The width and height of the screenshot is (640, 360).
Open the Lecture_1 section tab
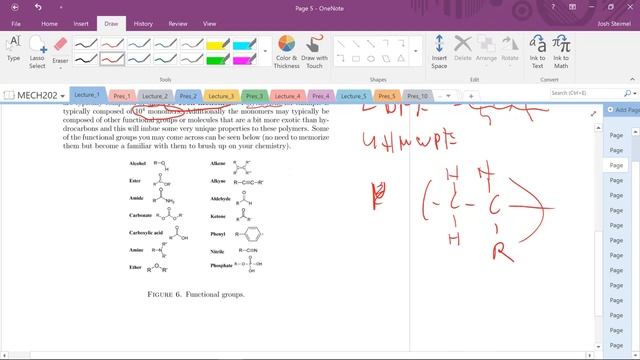pyautogui.click(x=87, y=95)
